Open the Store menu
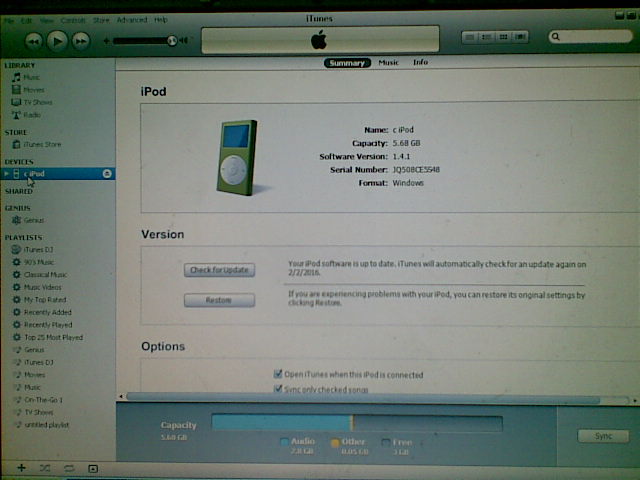This screenshot has width=640, height=480. (101, 20)
